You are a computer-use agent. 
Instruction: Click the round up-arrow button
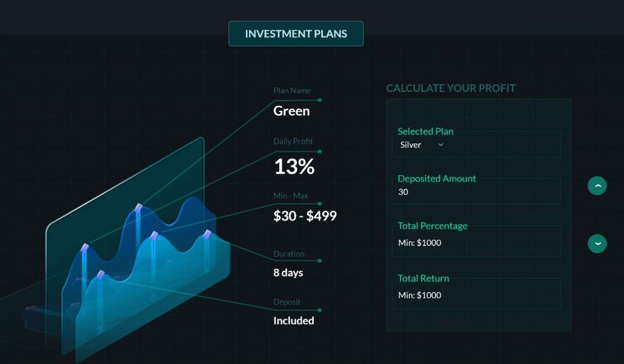click(x=597, y=186)
